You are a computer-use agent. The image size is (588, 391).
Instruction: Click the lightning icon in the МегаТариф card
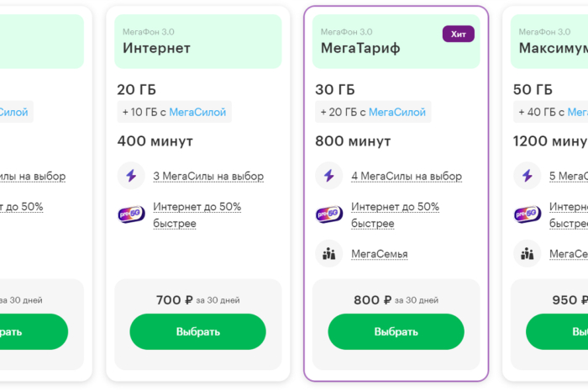(328, 176)
